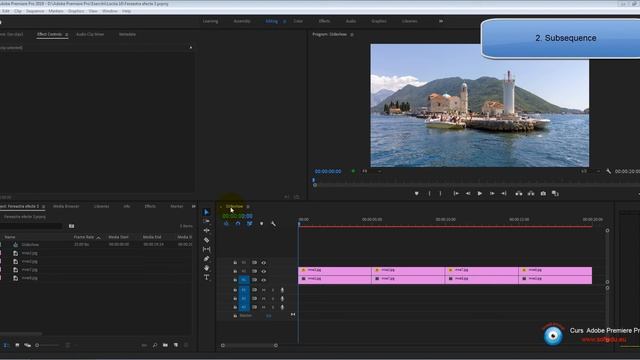
Task: Select the Type tool
Action: click(x=207, y=278)
